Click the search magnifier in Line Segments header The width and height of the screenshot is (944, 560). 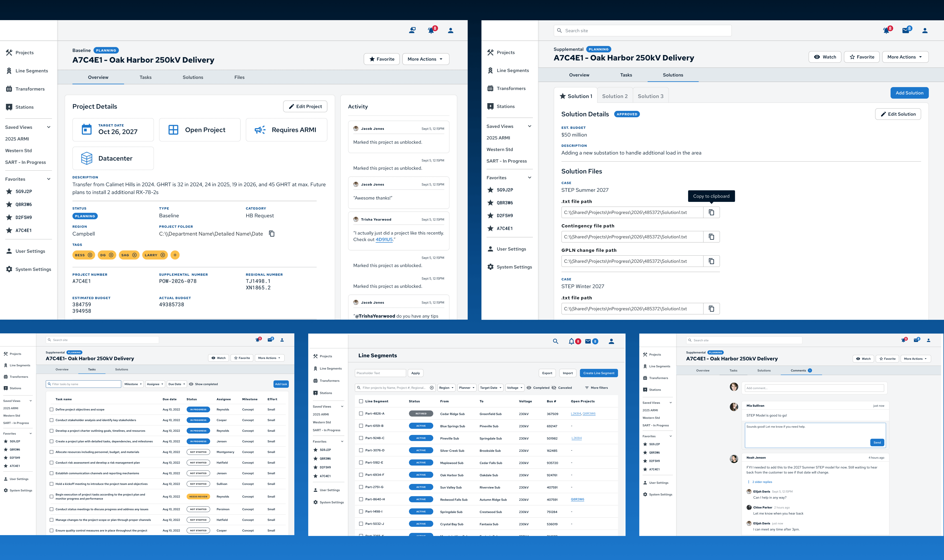(x=555, y=341)
